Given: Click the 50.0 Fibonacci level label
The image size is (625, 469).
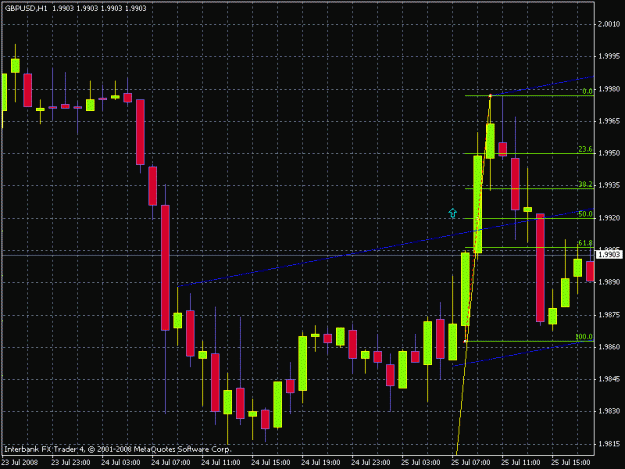Looking at the screenshot, I should point(585,214).
